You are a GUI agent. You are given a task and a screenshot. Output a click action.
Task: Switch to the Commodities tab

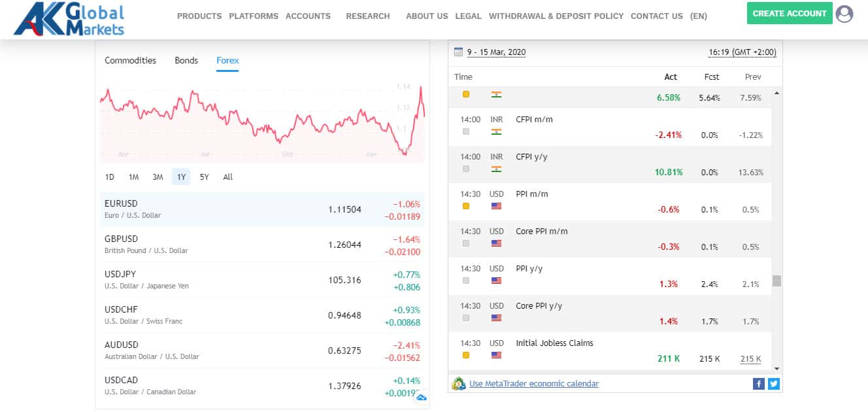[130, 60]
